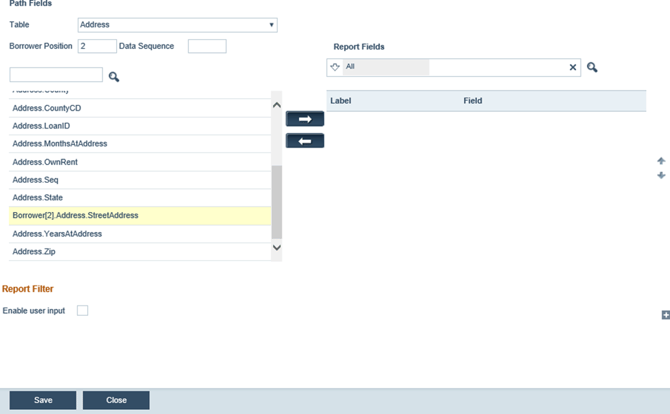Click the path fields search magnifier icon
Viewport: 670px width, 414px height.
click(x=114, y=76)
